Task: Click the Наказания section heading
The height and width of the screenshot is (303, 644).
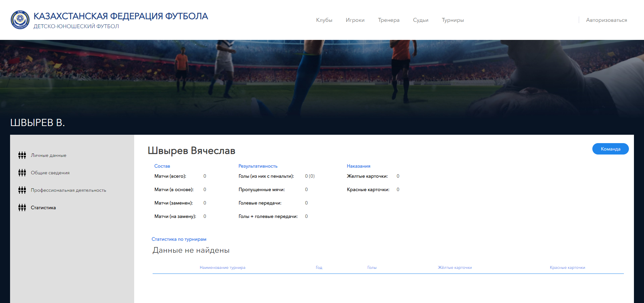Action: tap(359, 166)
